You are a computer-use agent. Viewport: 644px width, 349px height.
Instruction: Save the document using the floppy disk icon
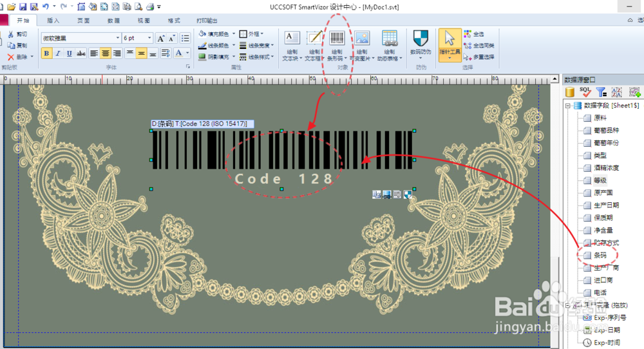point(23,6)
